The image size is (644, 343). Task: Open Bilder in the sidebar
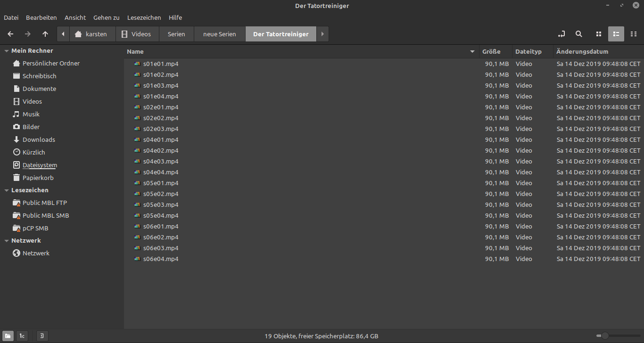tap(31, 127)
